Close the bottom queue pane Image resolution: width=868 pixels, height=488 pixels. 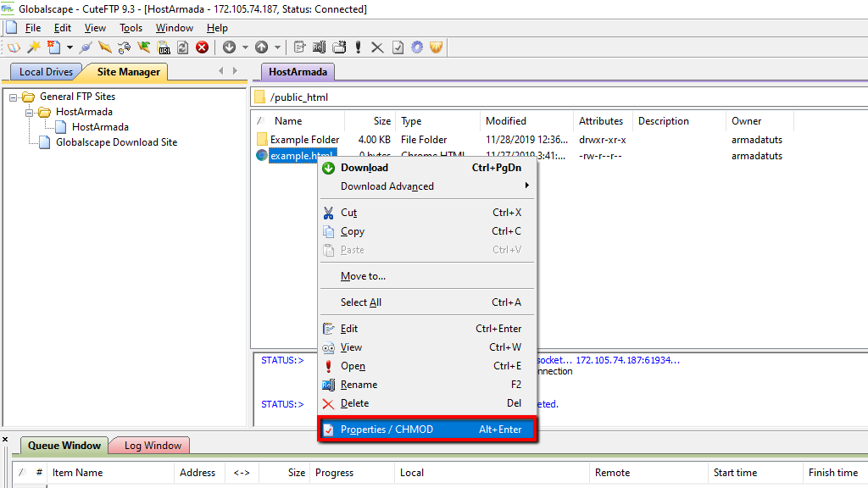tap(5, 440)
